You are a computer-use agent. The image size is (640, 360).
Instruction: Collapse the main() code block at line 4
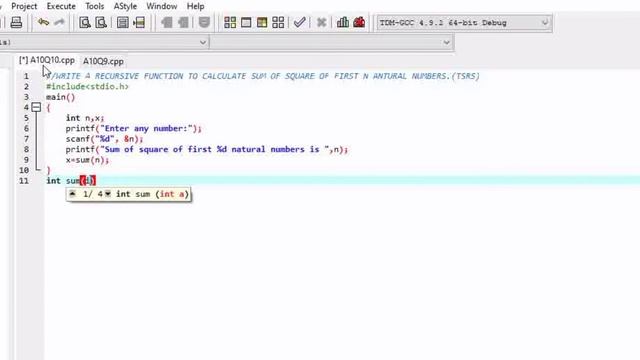tap(36, 107)
